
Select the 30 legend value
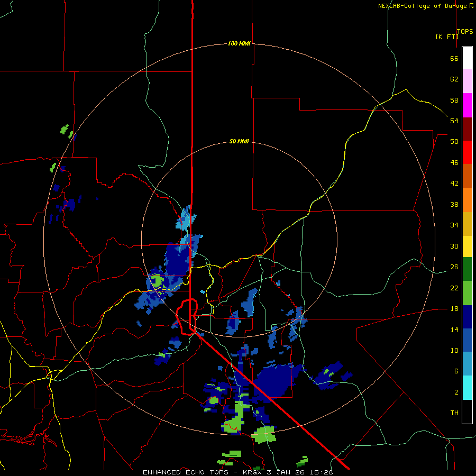pos(454,246)
